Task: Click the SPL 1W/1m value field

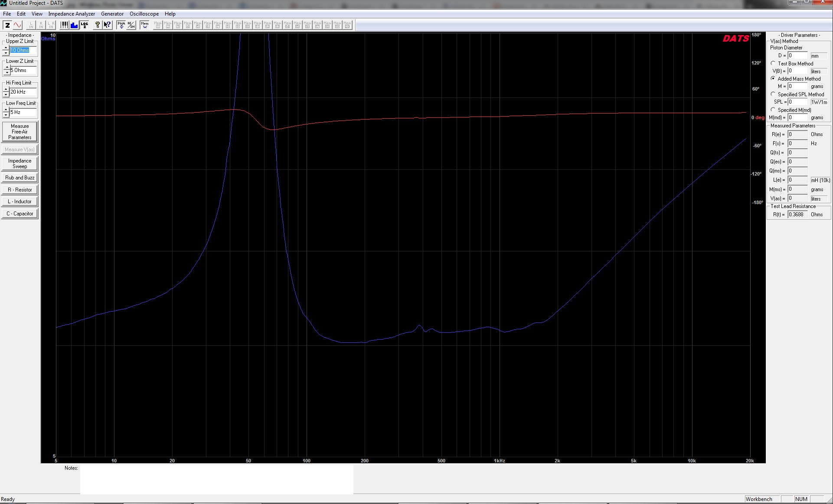Action: (x=797, y=102)
